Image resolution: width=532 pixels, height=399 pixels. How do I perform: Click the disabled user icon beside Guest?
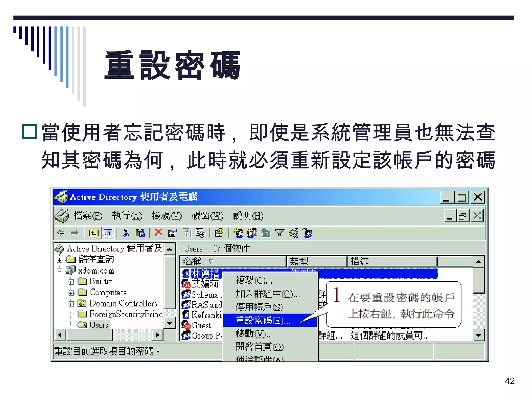click(x=186, y=325)
